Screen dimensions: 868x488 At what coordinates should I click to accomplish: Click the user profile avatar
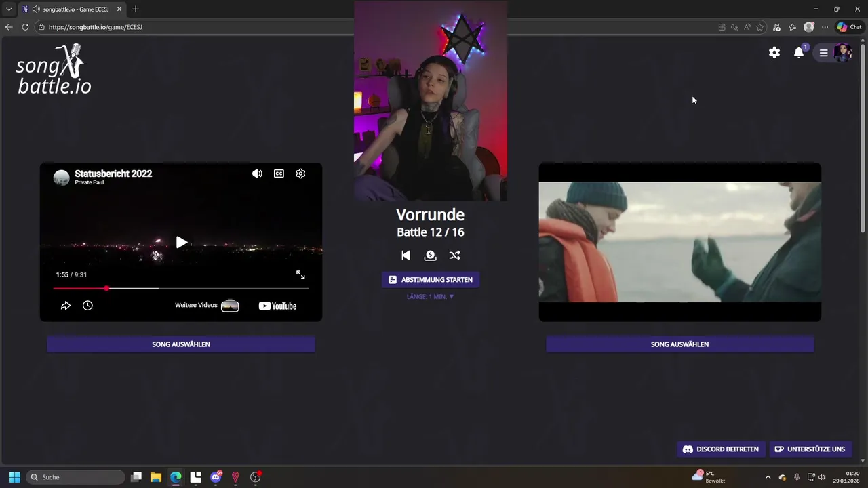[842, 52]
